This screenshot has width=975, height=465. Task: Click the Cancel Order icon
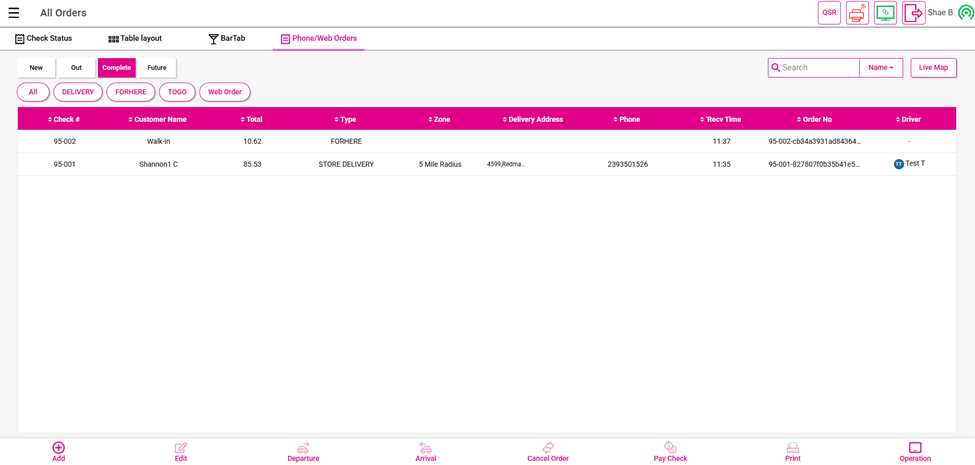coord(548,448)
